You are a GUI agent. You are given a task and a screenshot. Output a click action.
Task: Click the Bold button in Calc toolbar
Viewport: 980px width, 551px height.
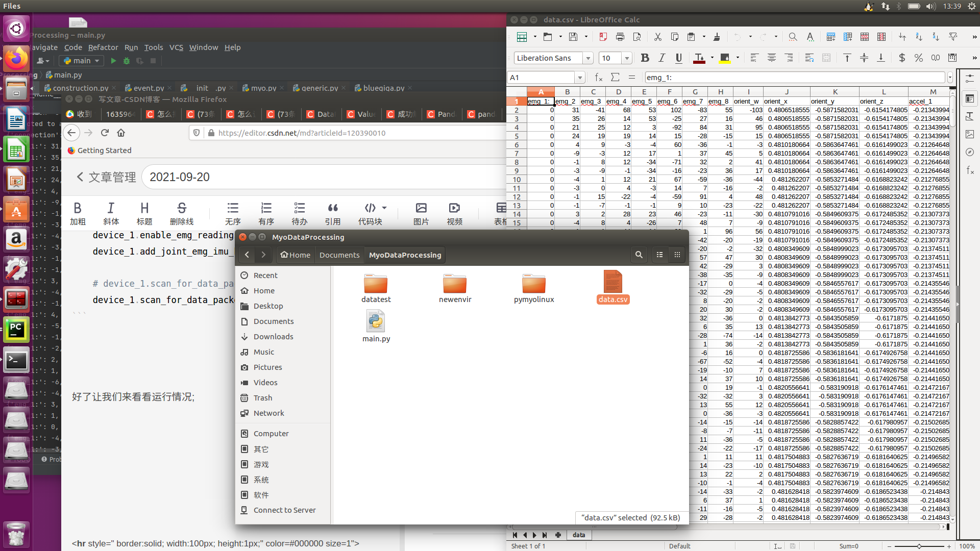[645, 58]
